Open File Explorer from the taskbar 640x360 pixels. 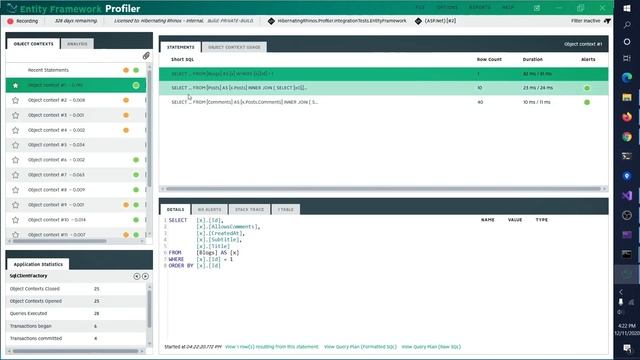pyautogui.click(x=627, y=97)
